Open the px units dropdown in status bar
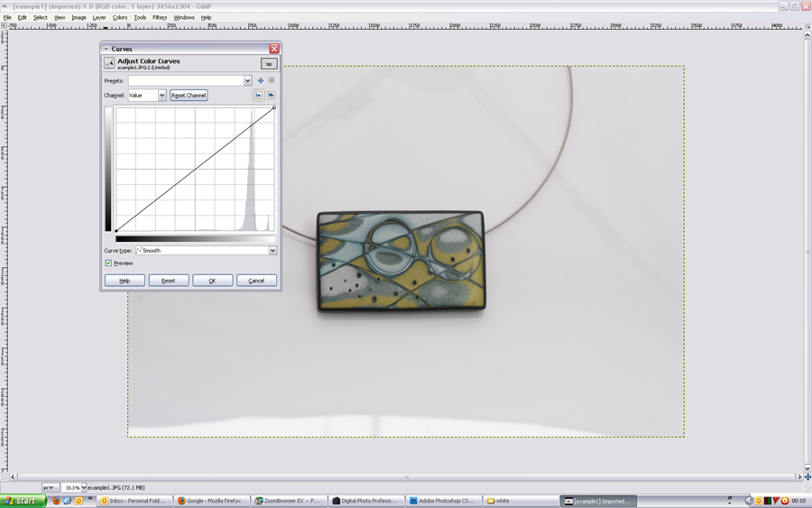Screen dimensions: 812x508 pos(49,487)
